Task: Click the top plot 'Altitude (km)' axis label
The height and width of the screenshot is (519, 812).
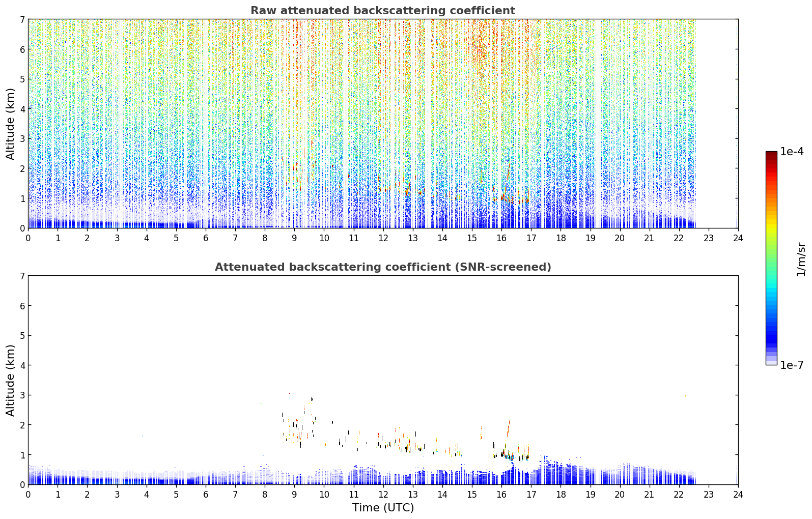Action: coord(11,124)
